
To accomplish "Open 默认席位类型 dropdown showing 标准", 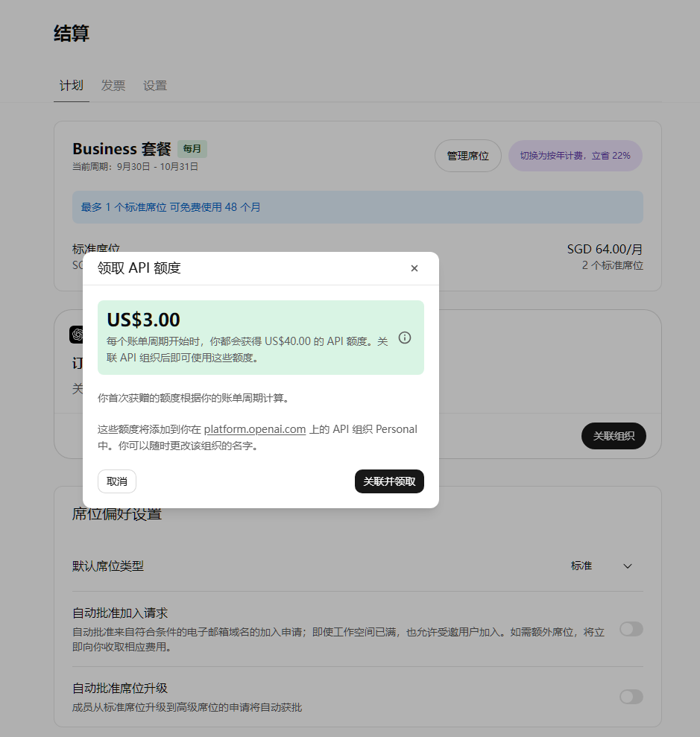I will click(602, 566).
